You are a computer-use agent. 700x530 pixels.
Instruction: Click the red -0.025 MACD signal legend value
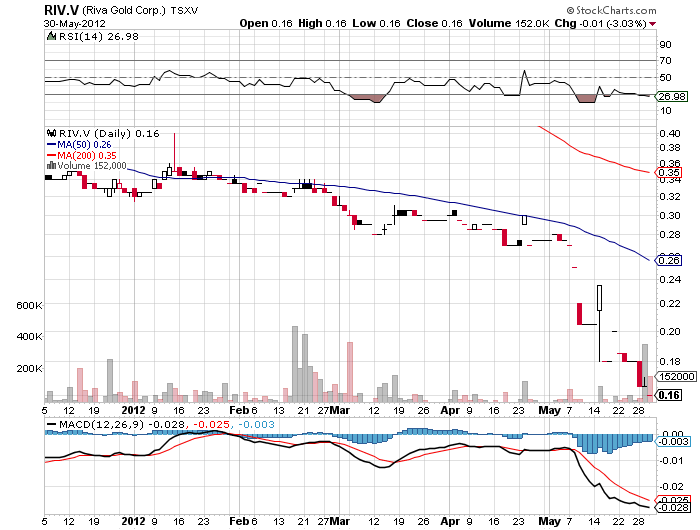pos(213,425)
